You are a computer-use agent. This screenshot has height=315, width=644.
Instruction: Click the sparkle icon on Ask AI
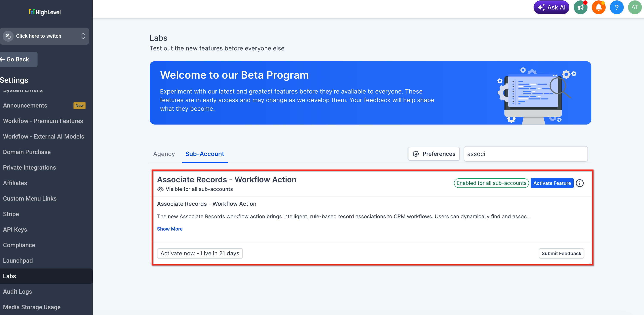coord(541,8)
